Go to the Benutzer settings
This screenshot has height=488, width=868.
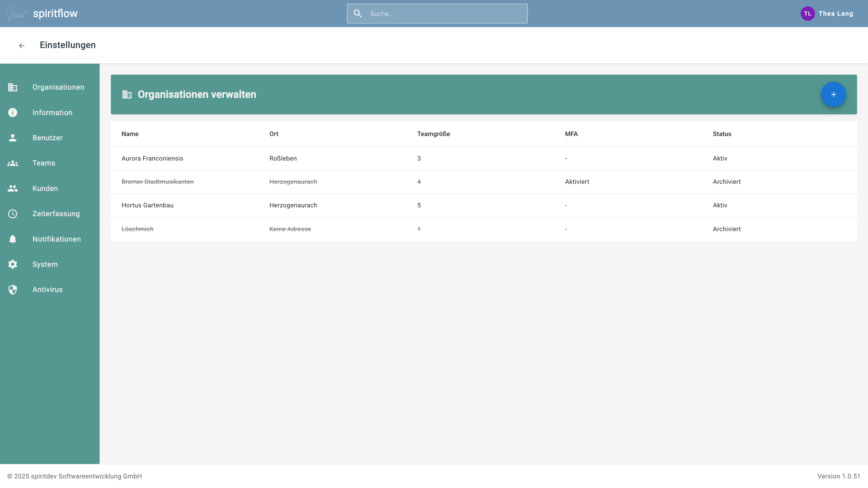[x=50, y=138]
